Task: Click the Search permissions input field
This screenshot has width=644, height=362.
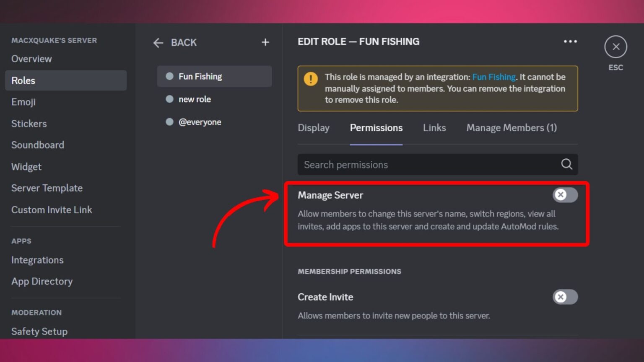Action: (419, 164)
